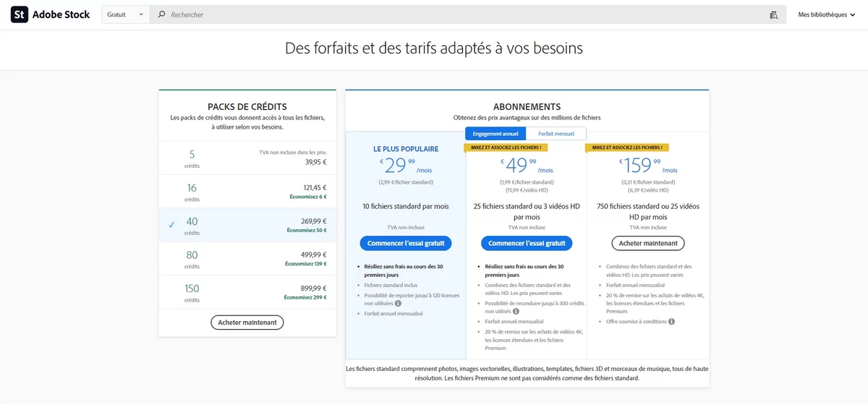Click the Économisez 139 € label
The width and height of the screenshot is (868, 418).
pyautogui.click(x=305, y=264)
